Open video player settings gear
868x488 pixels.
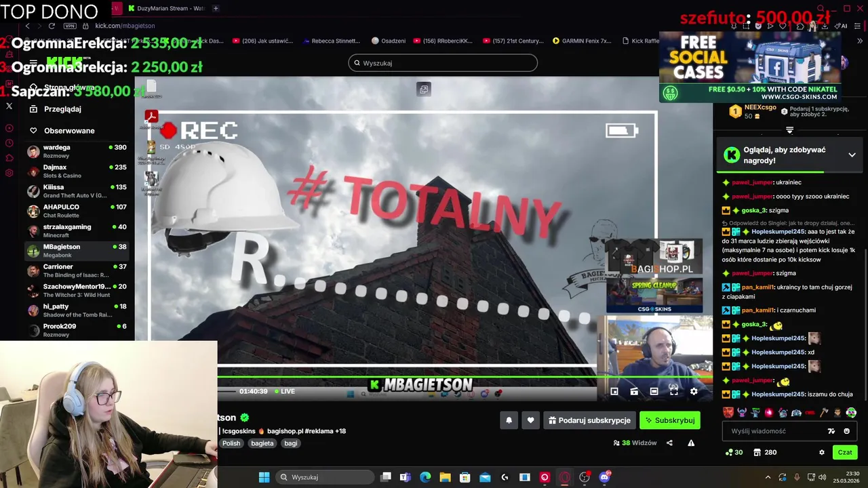694,391
